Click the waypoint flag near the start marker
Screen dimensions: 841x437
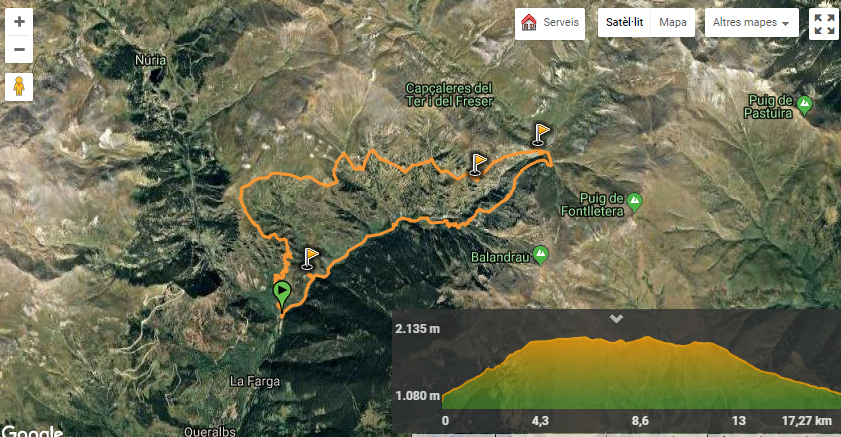(x=309, y=258)
